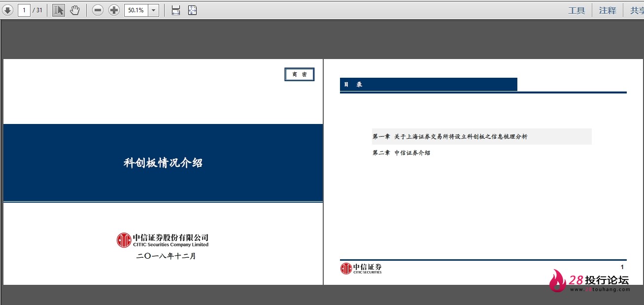Zoom out with the minus button

(x=98, y=10)
